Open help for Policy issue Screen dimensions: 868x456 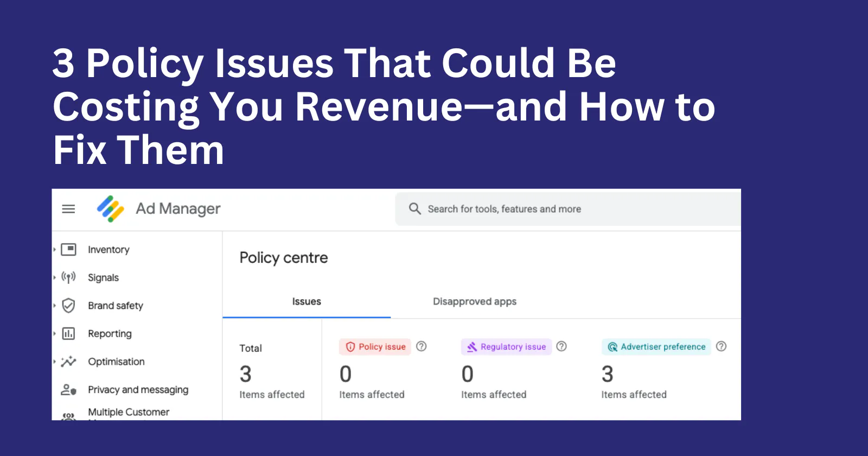[x=422, y=346]
